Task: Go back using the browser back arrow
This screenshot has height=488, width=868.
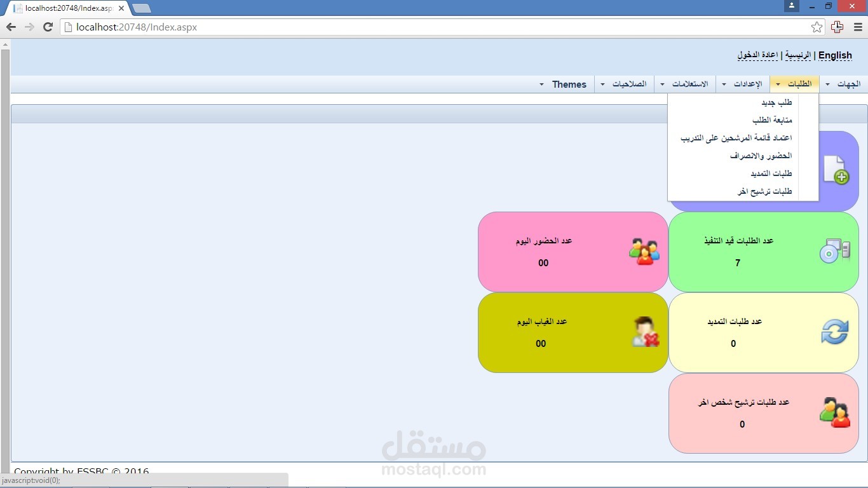Action: coord(11,27)
